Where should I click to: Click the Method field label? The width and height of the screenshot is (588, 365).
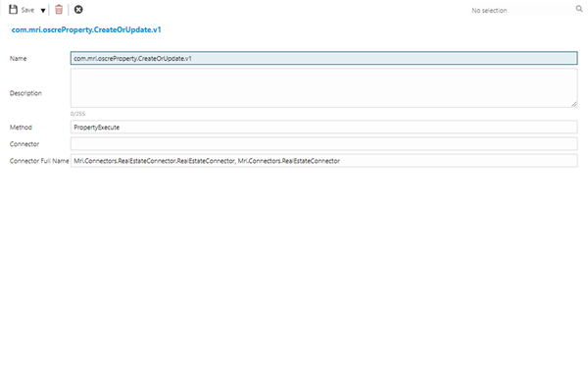21,128
